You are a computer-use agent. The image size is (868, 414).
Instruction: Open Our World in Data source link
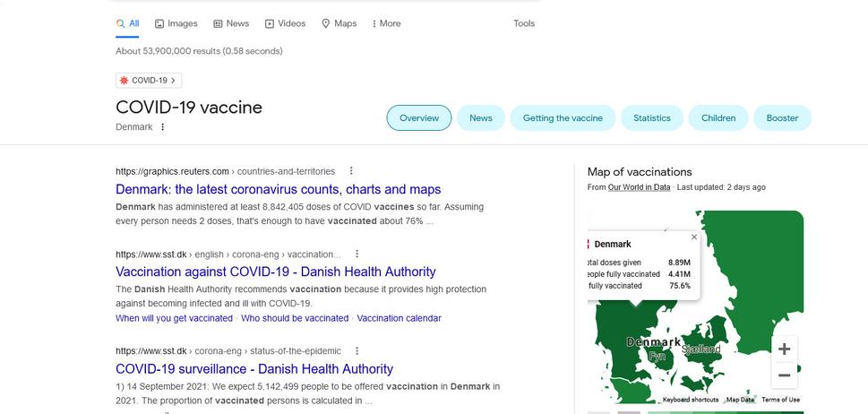(639, 187)
